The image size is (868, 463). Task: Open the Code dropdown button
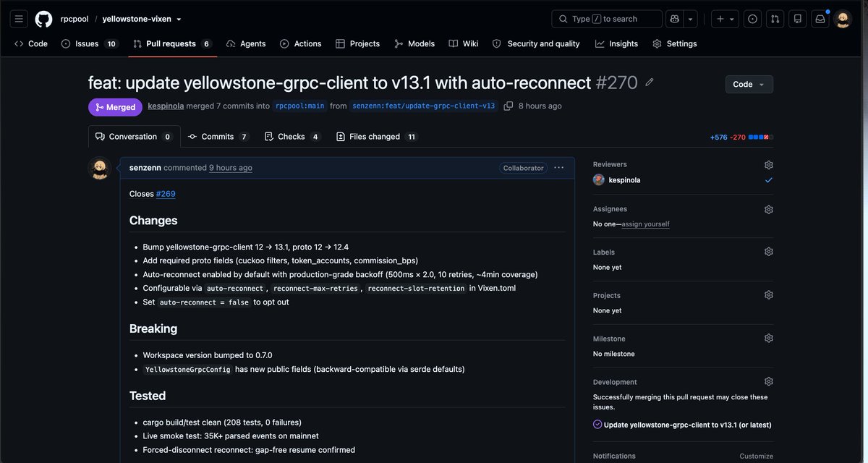[x=749, y=84]
